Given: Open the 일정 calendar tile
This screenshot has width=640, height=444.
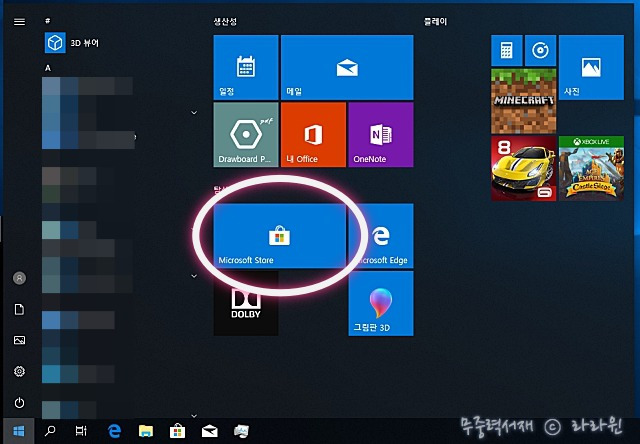Looking at the screenshot, I should point(246,67).
